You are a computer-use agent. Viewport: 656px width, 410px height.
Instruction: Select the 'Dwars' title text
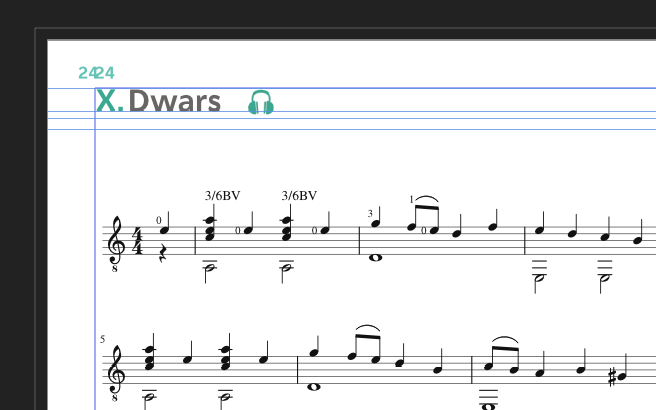174,101
